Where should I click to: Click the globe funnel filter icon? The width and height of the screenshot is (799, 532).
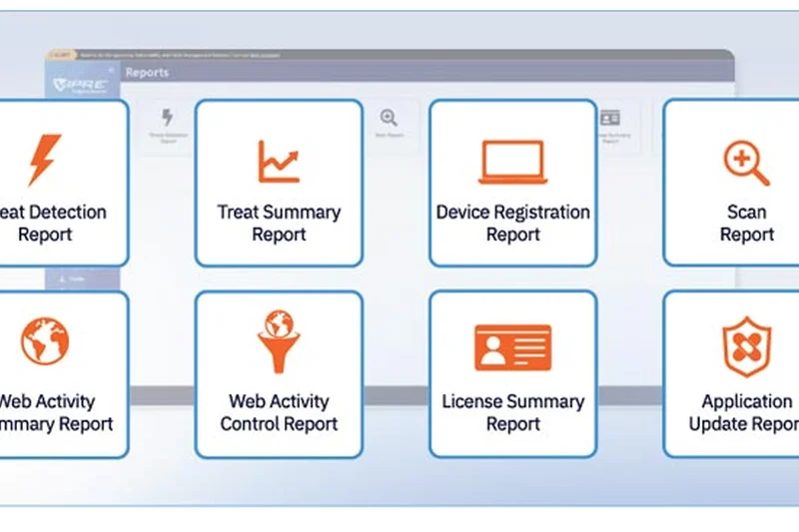[279, 341]
